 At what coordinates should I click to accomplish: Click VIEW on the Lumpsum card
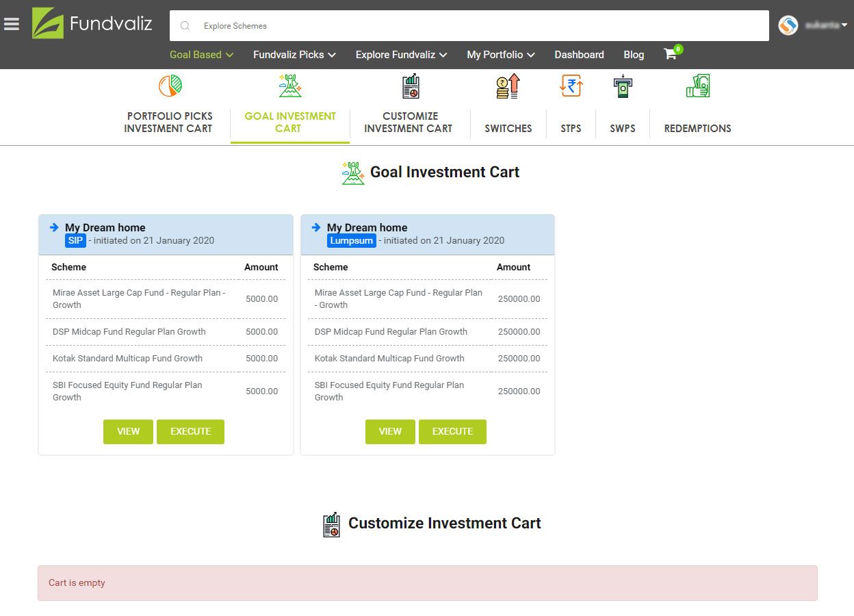(x=390, y=432)
